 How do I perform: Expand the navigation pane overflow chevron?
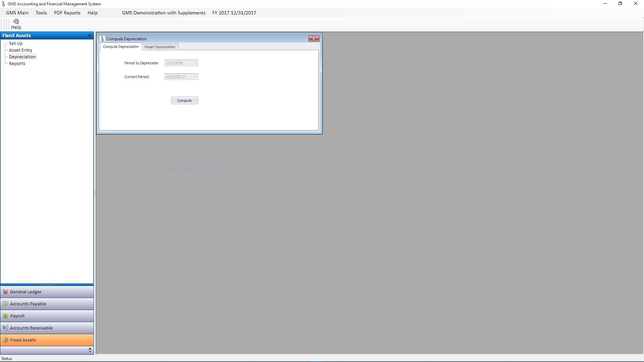point(90,350)
